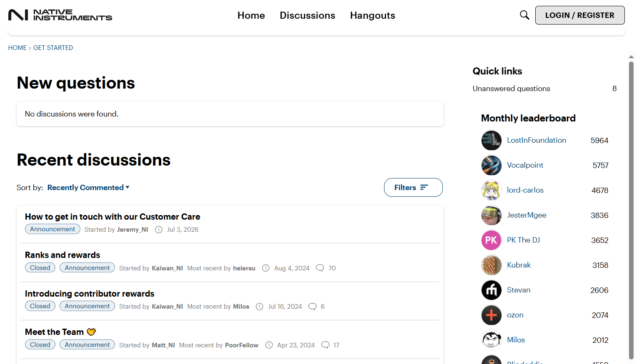Screen dimensions: 644x364
Task: Click the page vertical scrollbar thumb
Action: pos(631,210)
